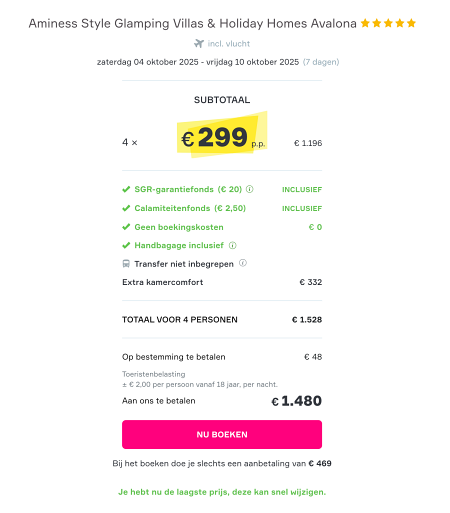The image size is (450, 513).
Task: Click the yellow €299 p.p. price badge
Action: tap(222, 136)
